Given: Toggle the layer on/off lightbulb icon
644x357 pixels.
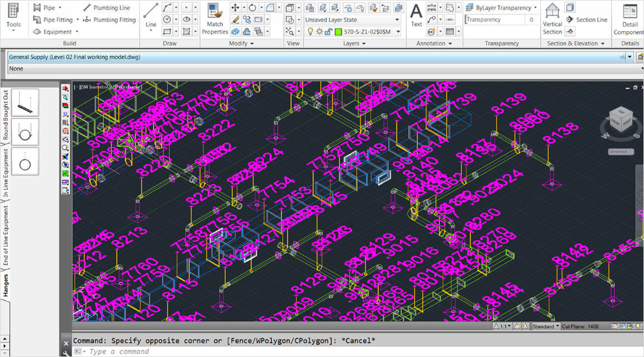Looking at the screenshot, I should [x=310, y=32].
